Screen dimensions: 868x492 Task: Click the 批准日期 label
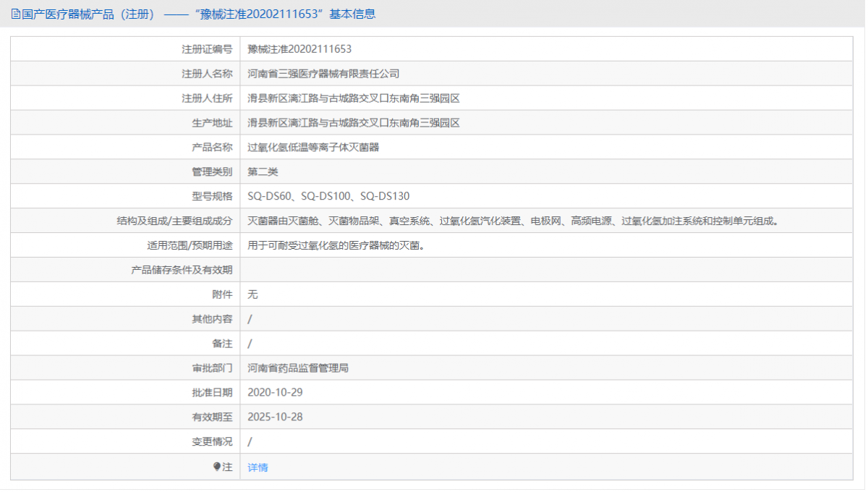pos(212,393)
